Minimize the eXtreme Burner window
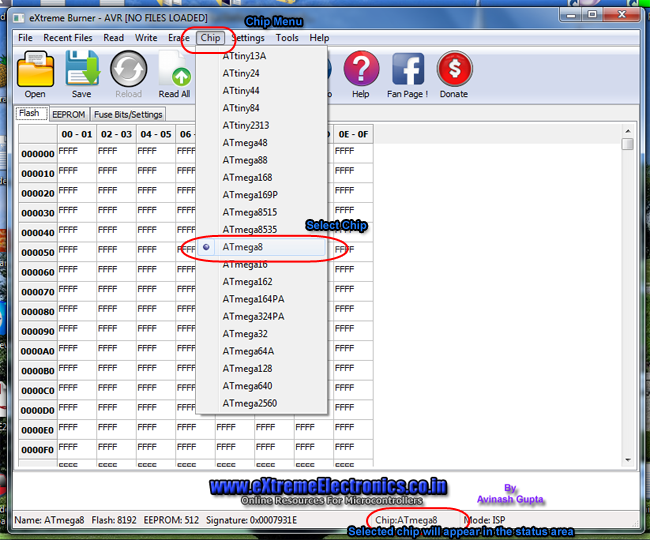Viewport: 650px width, 540px height. coord(571,15)
